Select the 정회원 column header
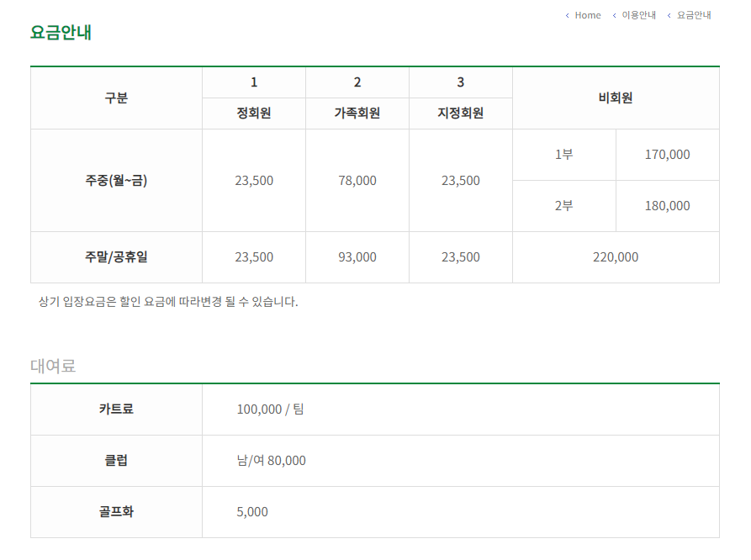751x560 pixels. [x=254, y=114]
